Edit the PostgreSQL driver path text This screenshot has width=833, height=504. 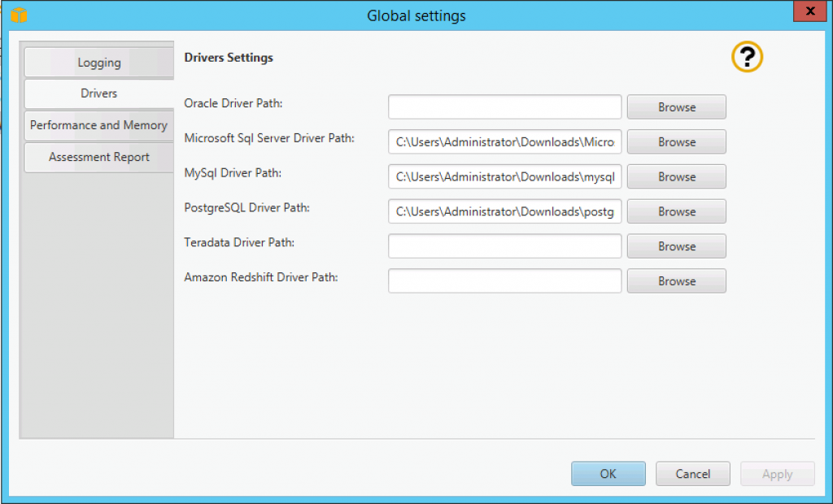[504, 211]
